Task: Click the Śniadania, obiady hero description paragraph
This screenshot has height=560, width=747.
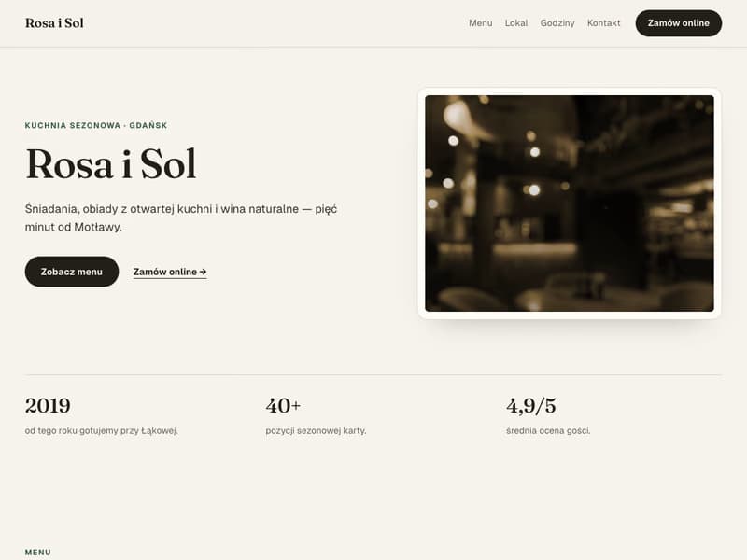Action: click(x=181, y=217)
